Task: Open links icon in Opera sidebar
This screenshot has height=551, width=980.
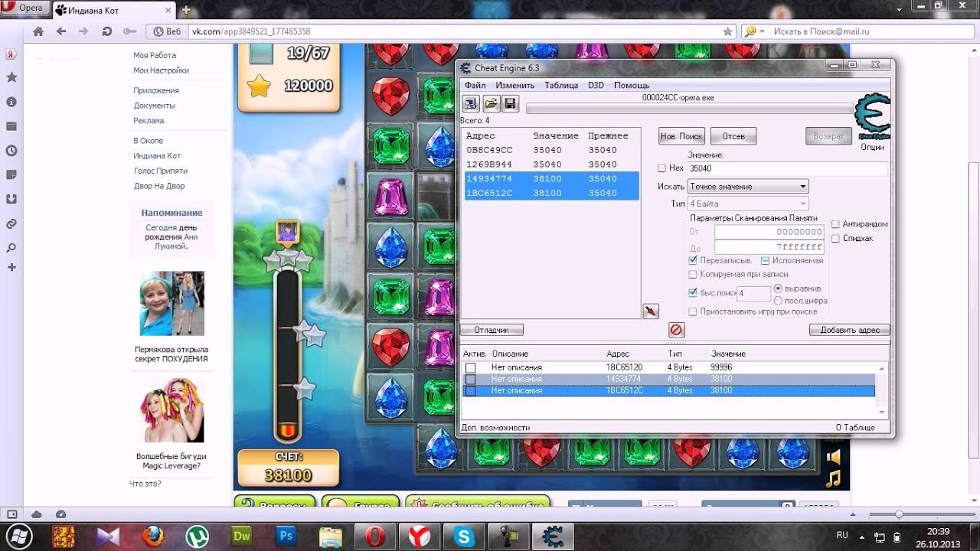Action: [11, 223]
